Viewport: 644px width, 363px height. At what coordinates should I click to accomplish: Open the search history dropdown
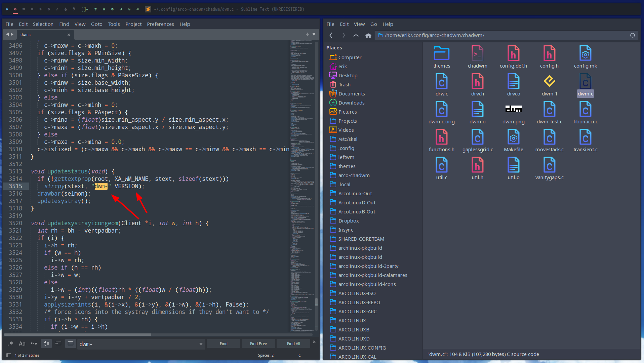tap(201, 344)
